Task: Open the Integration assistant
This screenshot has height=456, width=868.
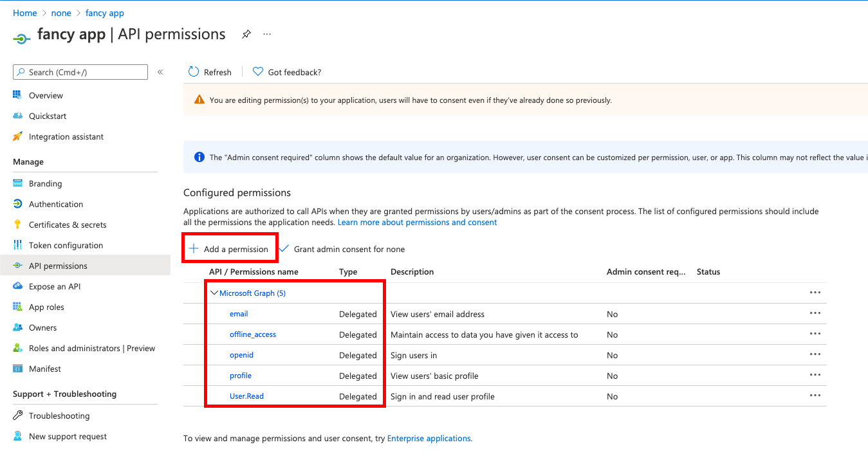Action: click(66, 136)
